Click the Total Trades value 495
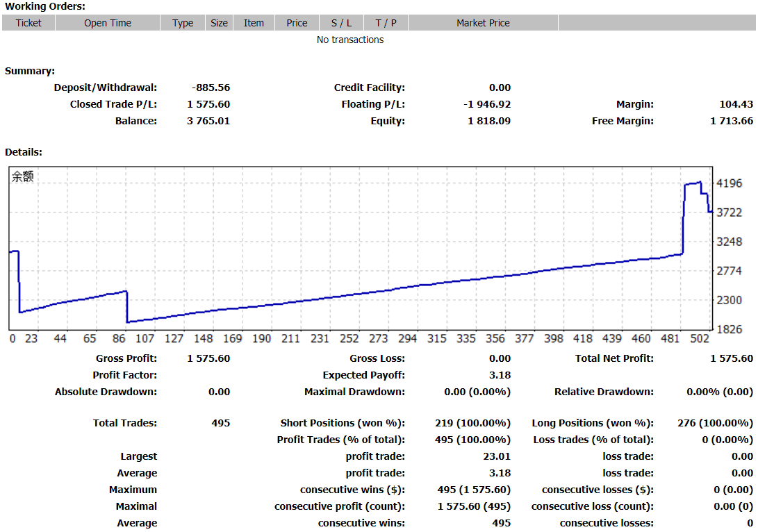This screenshot has width=774, height=532. pyautogui.click(x=221, y=423)
